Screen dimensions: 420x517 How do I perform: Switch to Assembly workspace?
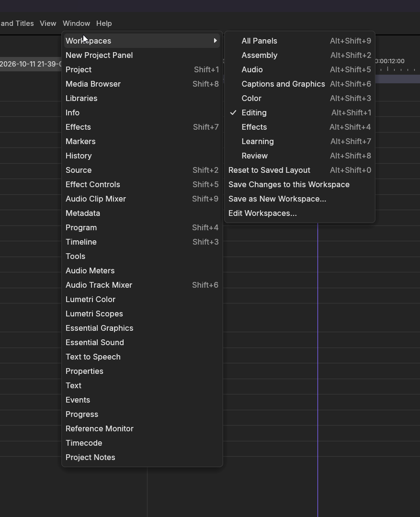point(300,55)
